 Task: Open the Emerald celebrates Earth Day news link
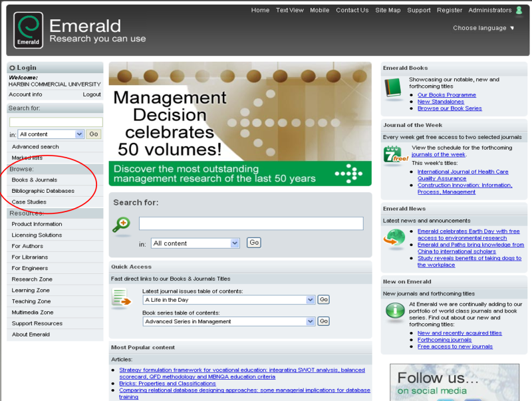[469, 235]
